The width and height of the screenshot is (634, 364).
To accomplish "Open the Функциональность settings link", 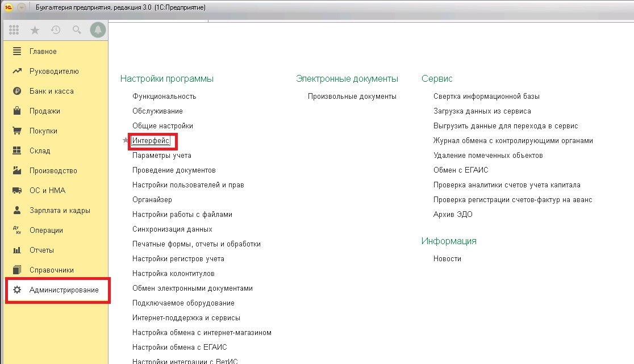I will 164,97.
